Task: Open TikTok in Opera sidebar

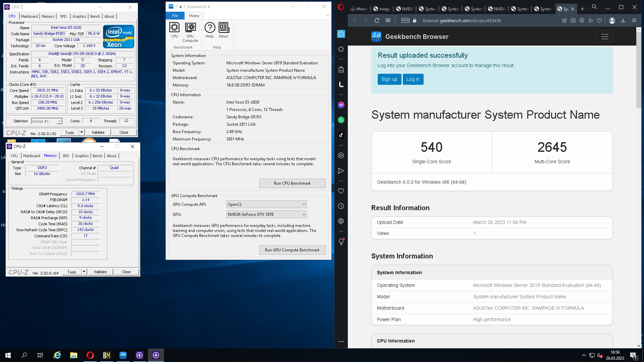Action: coord(341,135)
